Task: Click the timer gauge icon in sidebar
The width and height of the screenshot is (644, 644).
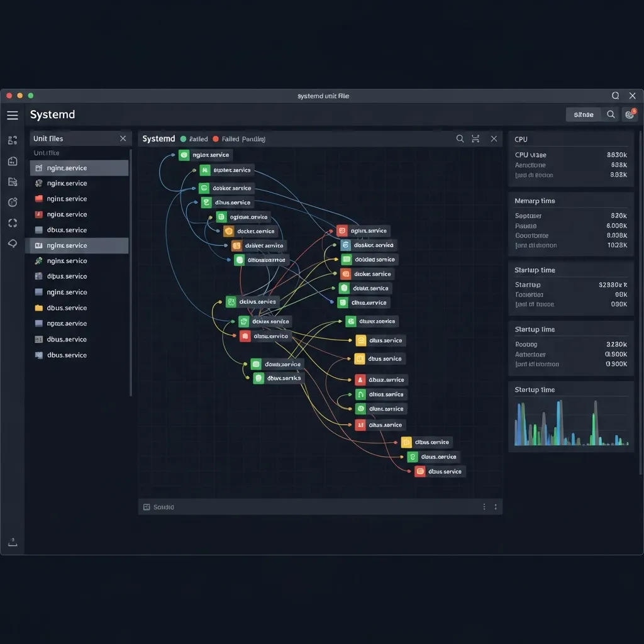Action: (x=13, y=202)
